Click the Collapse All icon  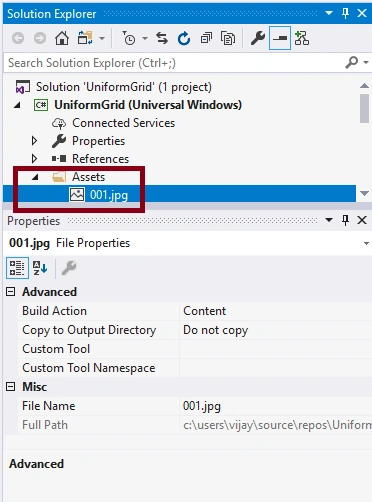[206, 39]
